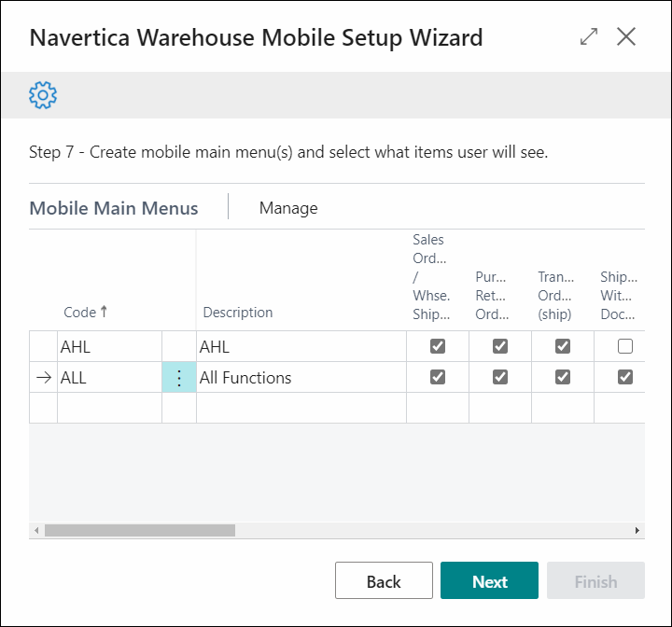The image size is (672, 627).
Task: Click the Ship... Wit... Doc... column header
Action: pos(619,295)
